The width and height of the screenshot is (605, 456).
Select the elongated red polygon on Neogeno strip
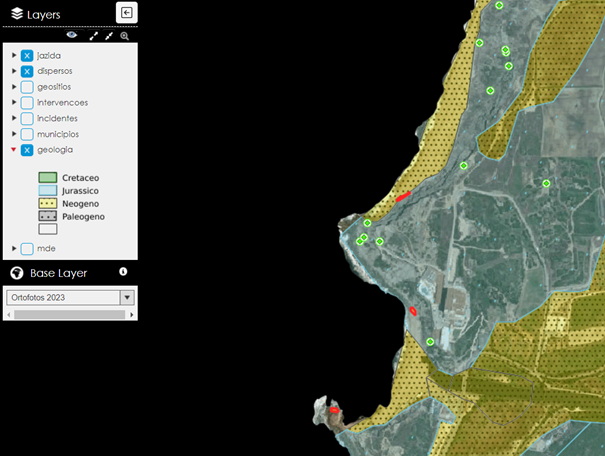(x=403, y=197)
